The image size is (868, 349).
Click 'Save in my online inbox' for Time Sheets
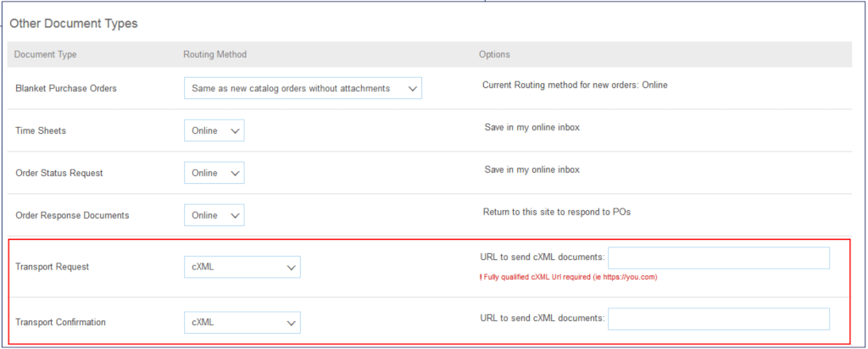(x=532, y=127)
